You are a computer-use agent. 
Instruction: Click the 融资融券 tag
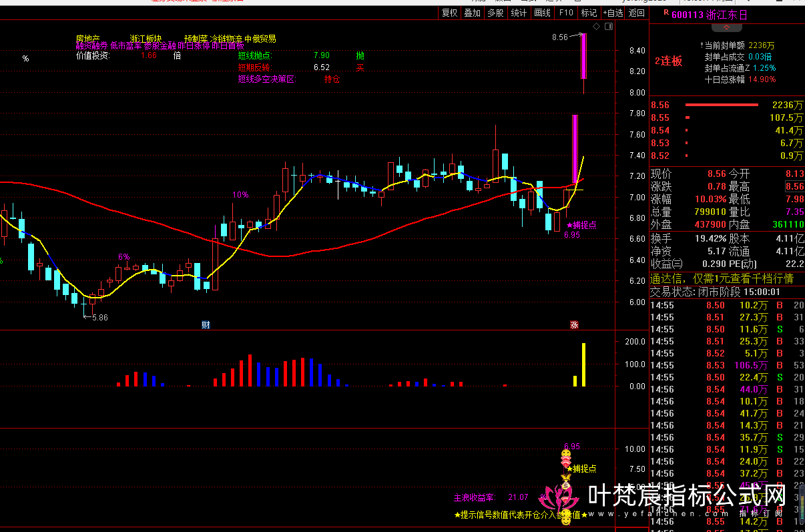point(91,46)
